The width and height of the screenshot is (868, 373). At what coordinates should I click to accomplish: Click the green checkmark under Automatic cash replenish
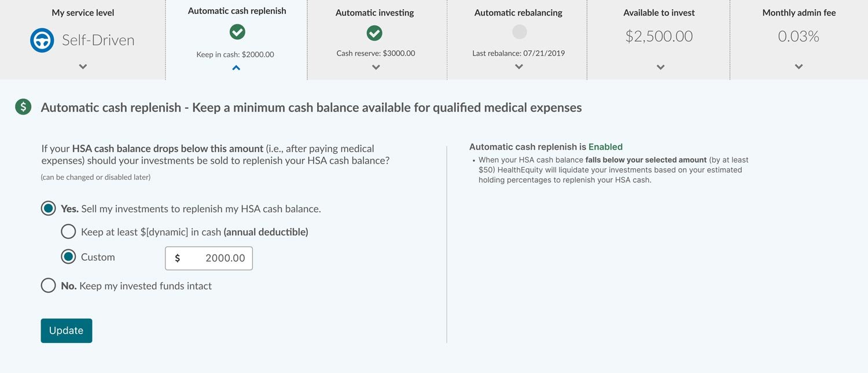tap(237, 32)
